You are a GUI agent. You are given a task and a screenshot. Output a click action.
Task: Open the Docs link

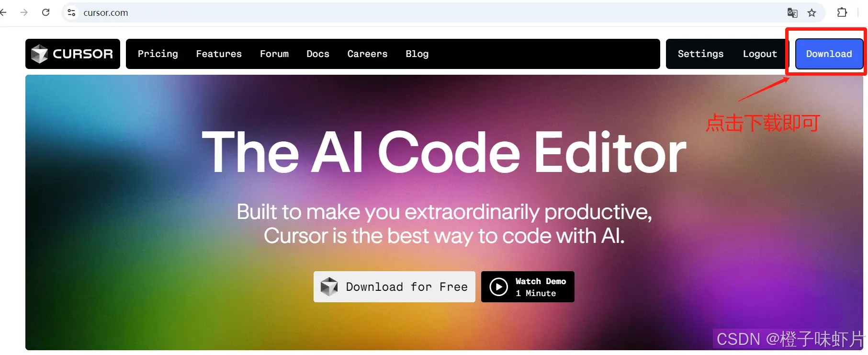pos(318,54)
